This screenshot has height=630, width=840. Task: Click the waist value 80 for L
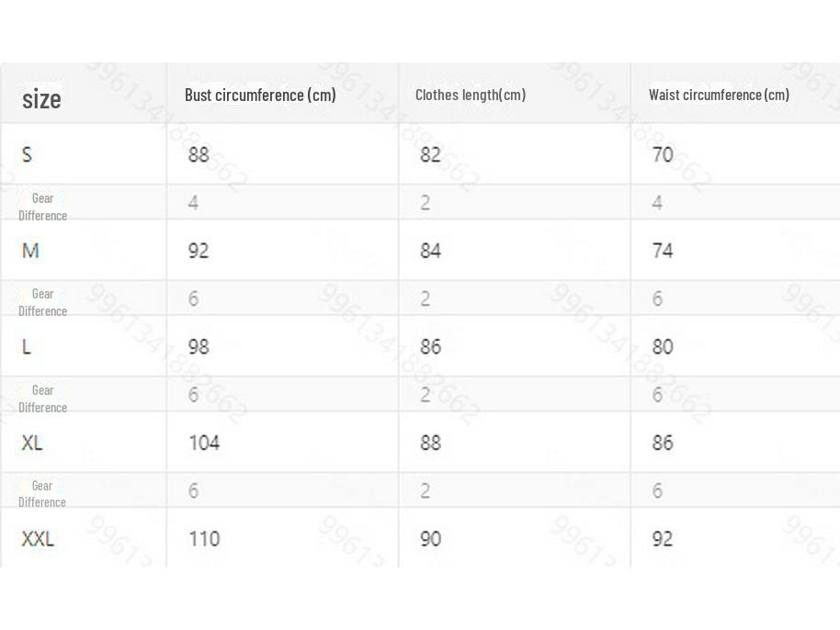click(663, 346)
